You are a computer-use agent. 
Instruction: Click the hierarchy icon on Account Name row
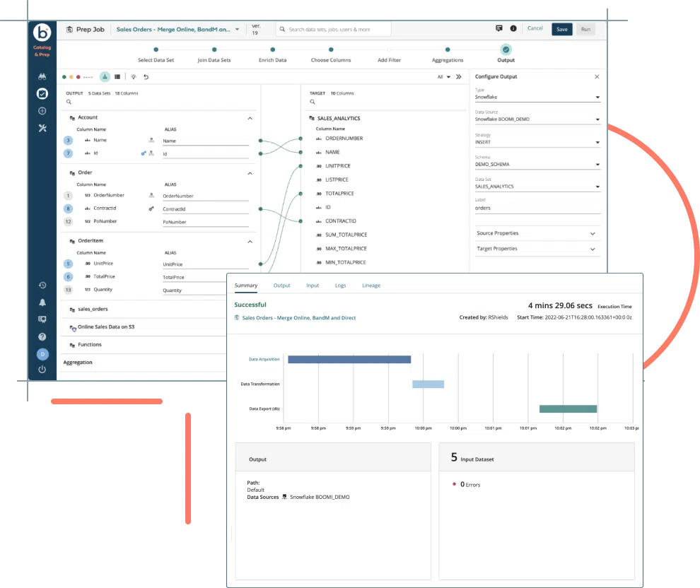(152, 140)
